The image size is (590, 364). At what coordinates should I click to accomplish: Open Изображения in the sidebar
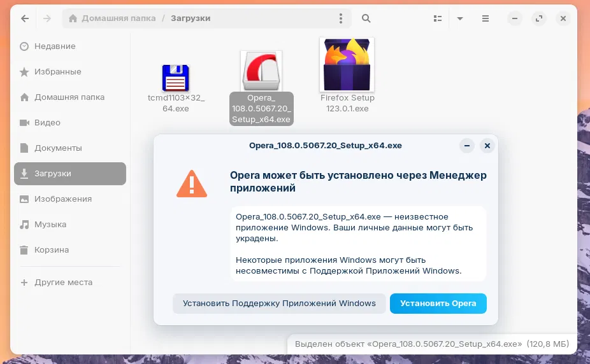70,199
